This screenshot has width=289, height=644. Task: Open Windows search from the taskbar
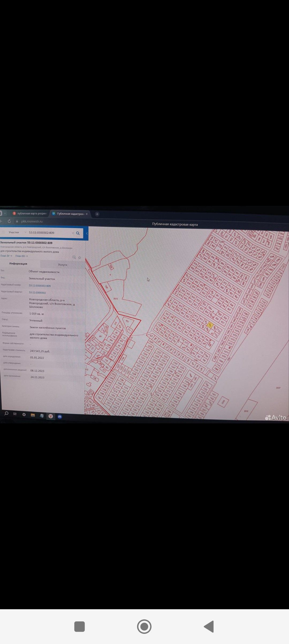(x=6, y=413)
